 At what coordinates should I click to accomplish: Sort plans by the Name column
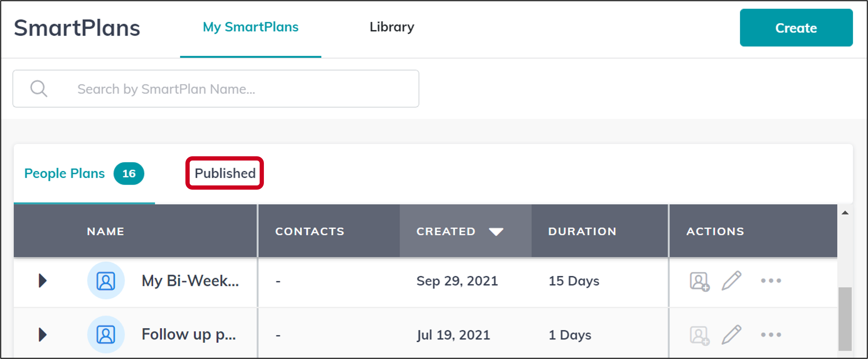[x=105, y=232]
